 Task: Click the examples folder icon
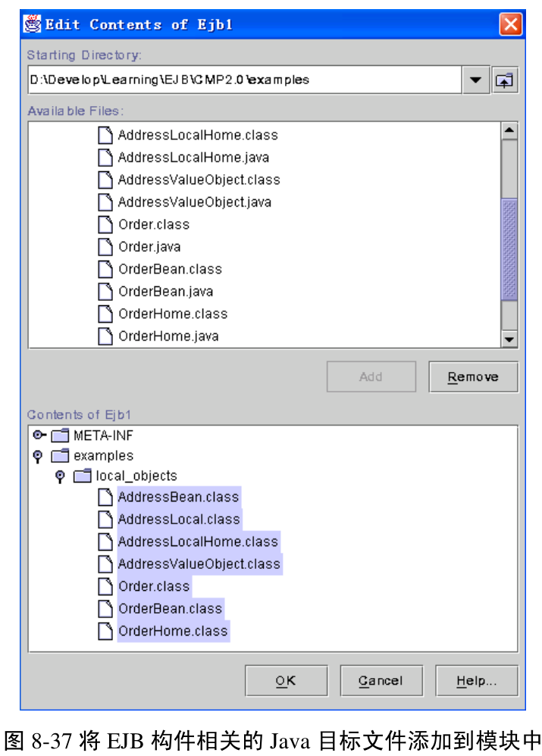point(61,455)
